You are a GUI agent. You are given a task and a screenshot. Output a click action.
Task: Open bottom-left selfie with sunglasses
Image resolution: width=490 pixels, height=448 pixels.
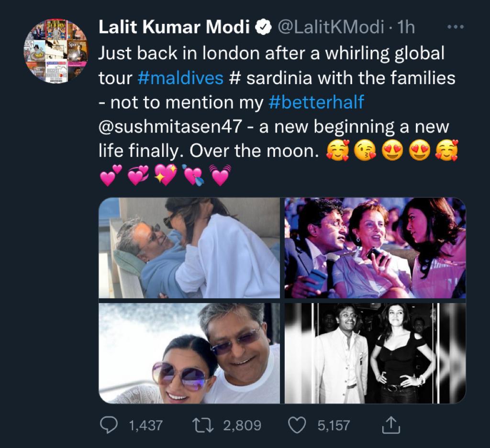click(x=189, y=353)
